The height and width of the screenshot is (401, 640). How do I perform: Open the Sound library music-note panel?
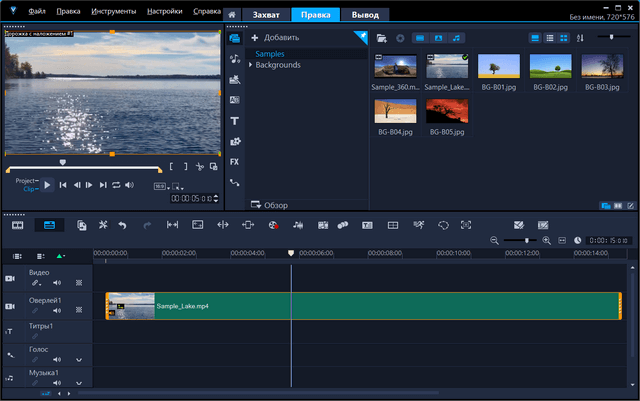click(234, 59)
